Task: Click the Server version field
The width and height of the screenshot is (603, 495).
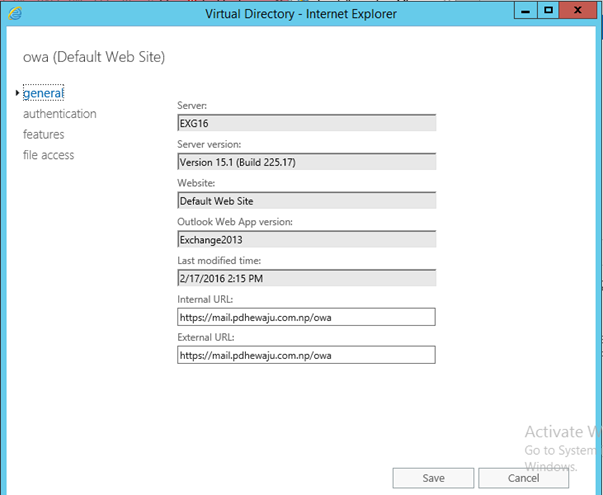Action: click(305, 162)
